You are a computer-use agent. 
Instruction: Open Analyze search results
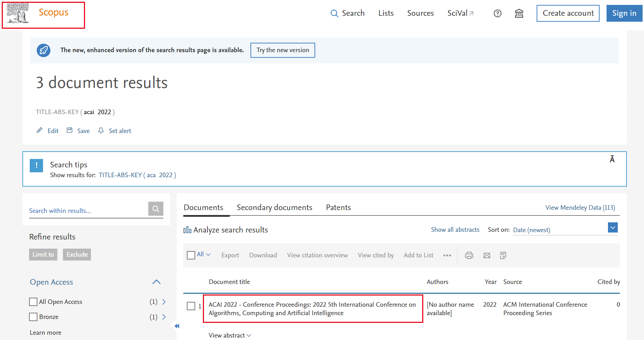click(x=226, y=230)
